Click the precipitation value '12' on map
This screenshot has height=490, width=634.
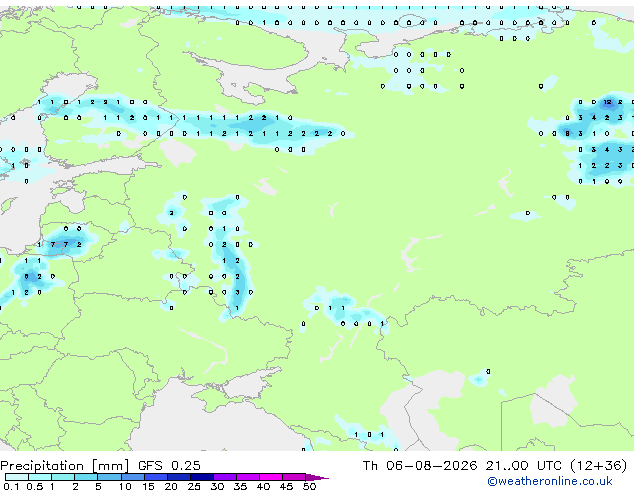607,102
